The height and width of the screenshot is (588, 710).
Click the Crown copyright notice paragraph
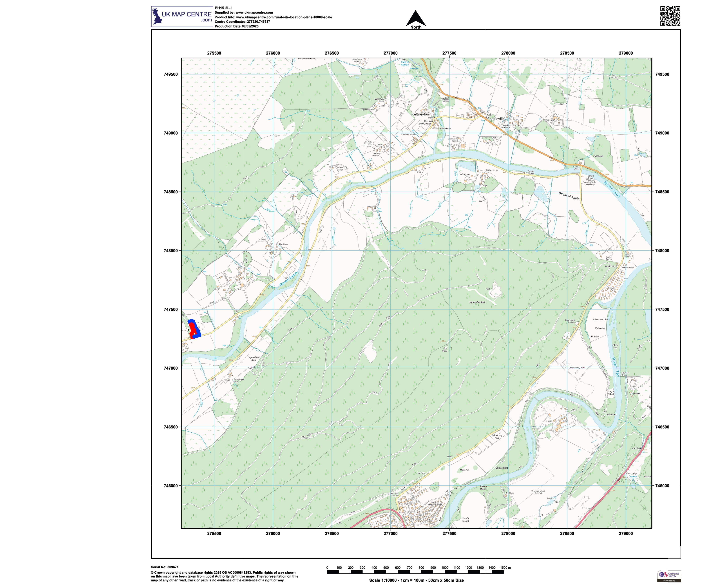[224, 576]
